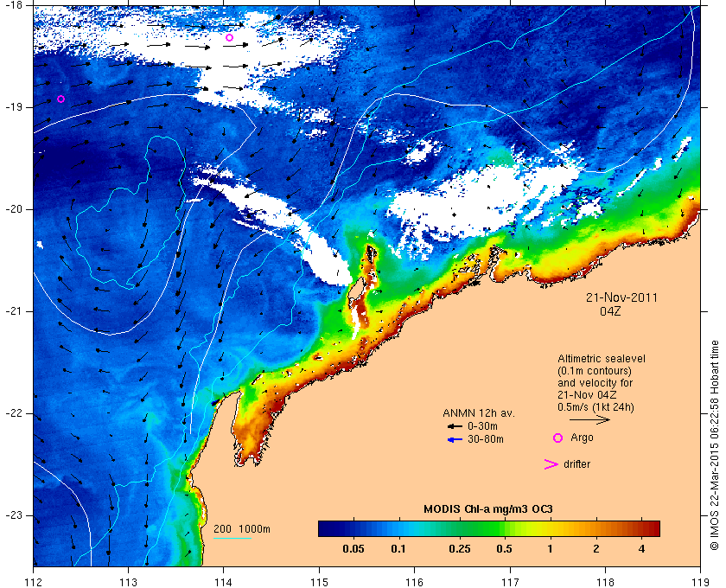Screen dimensions: 726x588
Task: Click the "200 1000m" bathymetry label
Action: pos(242,528)
